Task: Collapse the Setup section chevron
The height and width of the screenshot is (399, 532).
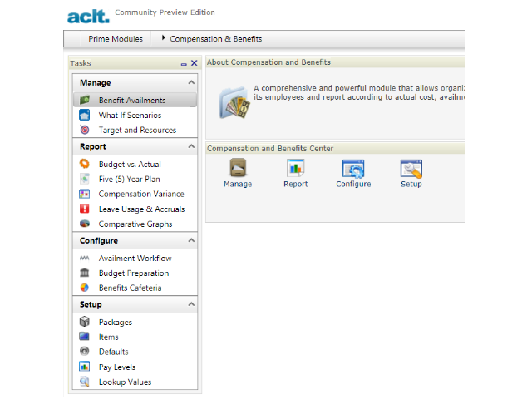Action: [191, 304]
